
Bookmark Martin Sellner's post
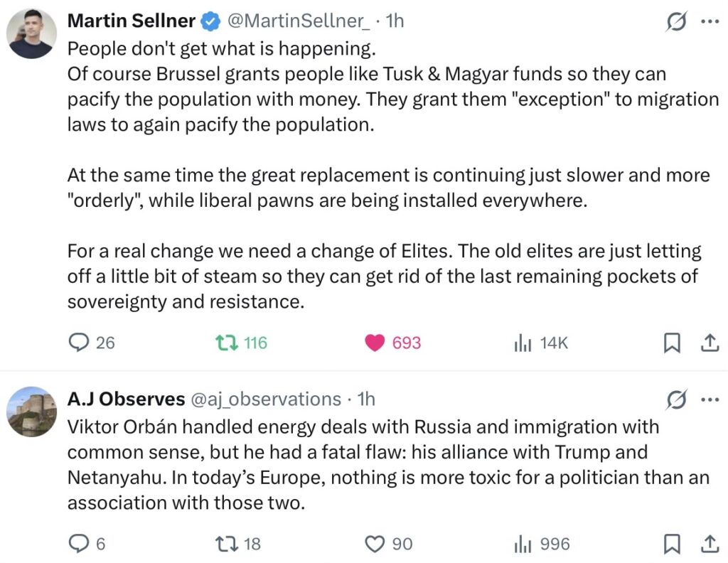tap(671, 343)
